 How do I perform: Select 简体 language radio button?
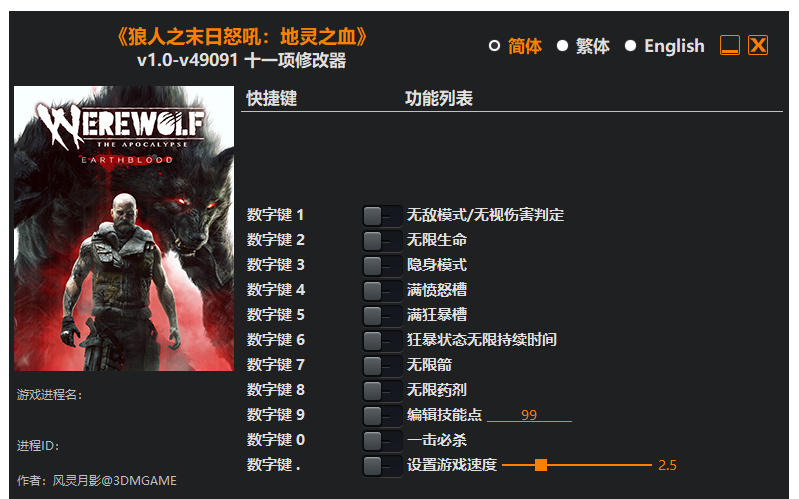(494, 46)
